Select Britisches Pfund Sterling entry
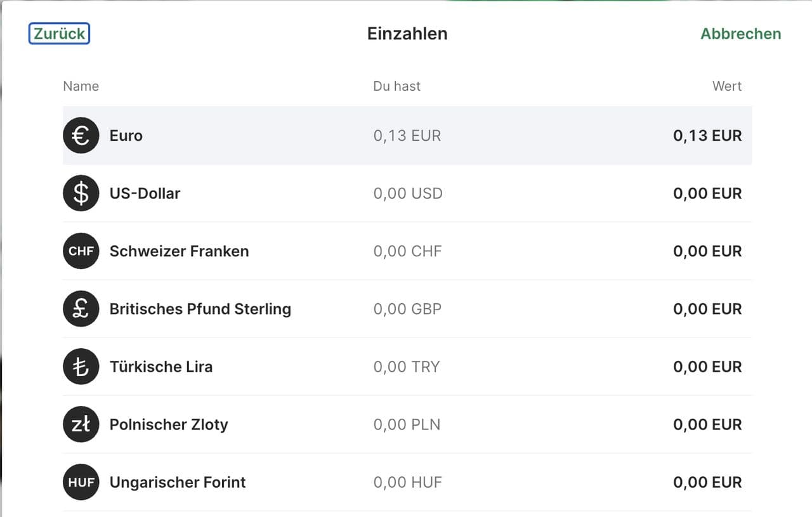Viewport: 812px width, 517px height. [200, 309]
